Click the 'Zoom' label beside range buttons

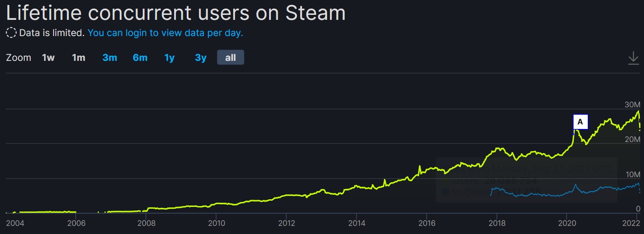pyautogui.click(x=18, y=58)
